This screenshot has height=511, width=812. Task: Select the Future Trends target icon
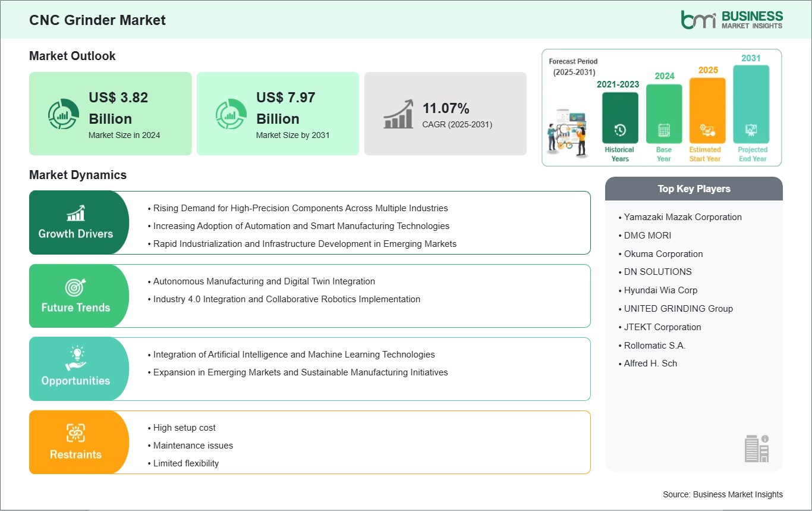pos(75,287)
